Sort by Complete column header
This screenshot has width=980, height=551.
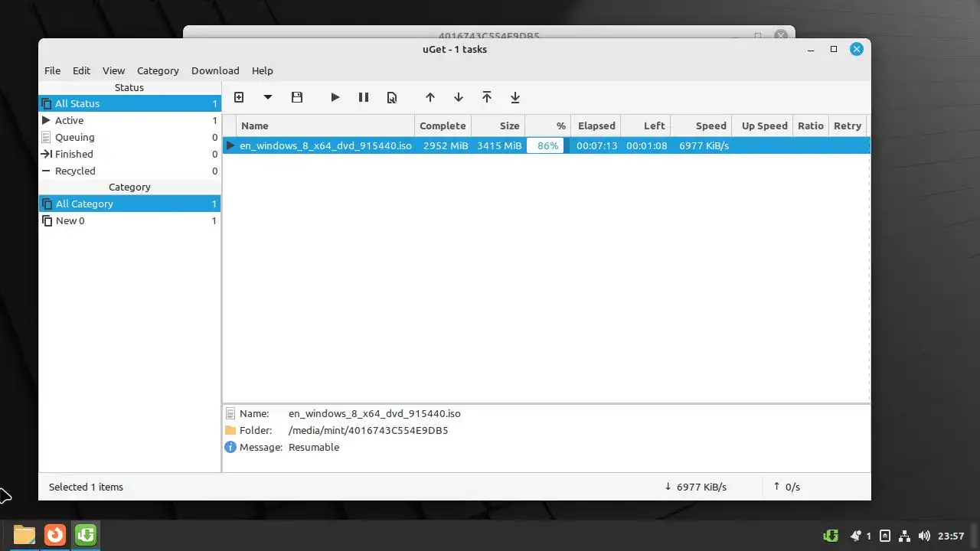(x=443, y=126)
